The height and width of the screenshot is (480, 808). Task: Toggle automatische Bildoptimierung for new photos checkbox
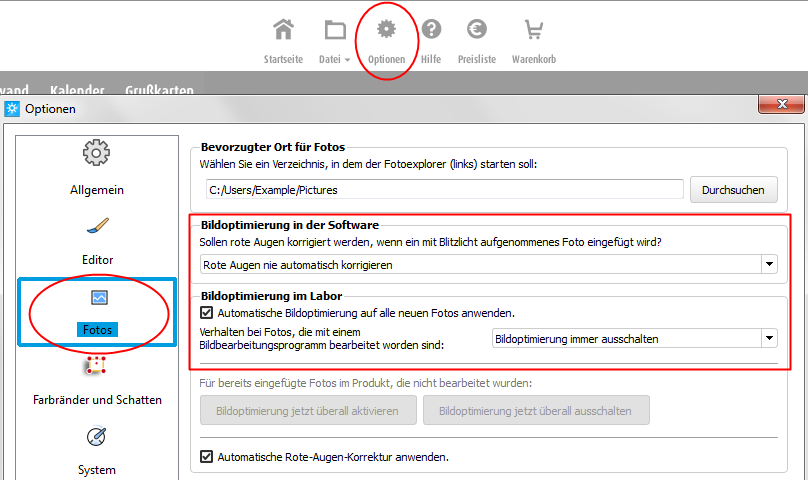click(x=208, y=313)
